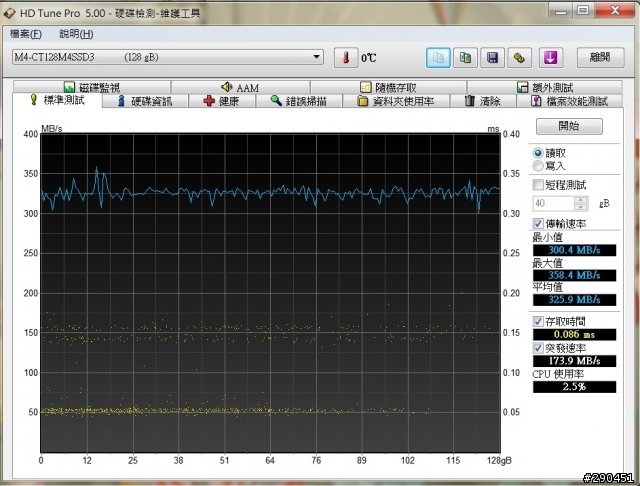
Task: Switch to the 錯誤掃描 tab
Action: coord(299,101)
